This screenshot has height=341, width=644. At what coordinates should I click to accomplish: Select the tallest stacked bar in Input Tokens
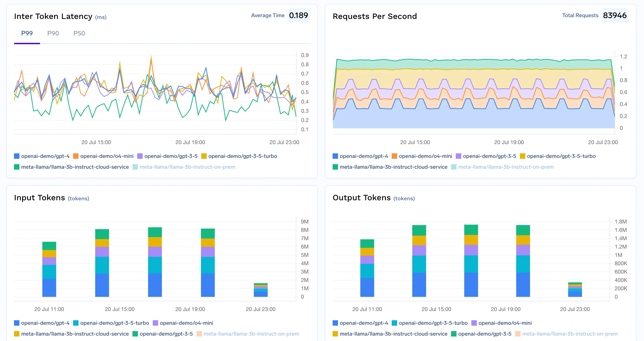click(x=155, y=262)
